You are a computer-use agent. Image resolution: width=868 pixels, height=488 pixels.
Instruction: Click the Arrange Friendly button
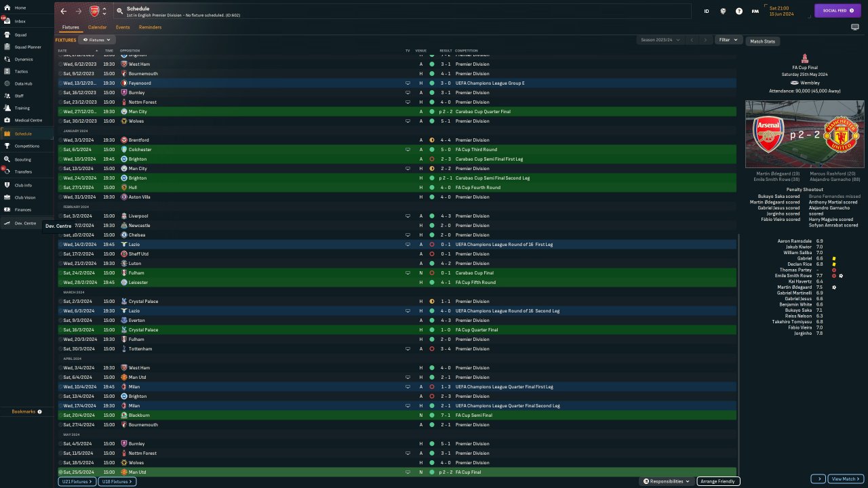tap(718, 481)
